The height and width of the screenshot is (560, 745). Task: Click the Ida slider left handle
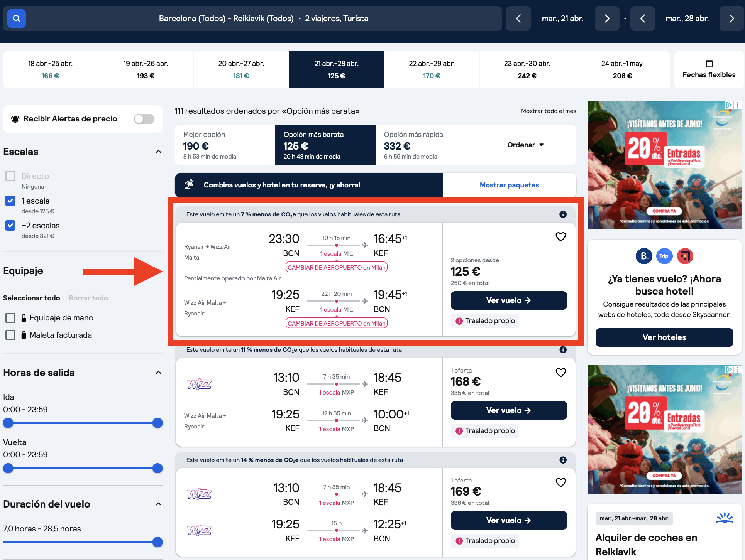8,423
